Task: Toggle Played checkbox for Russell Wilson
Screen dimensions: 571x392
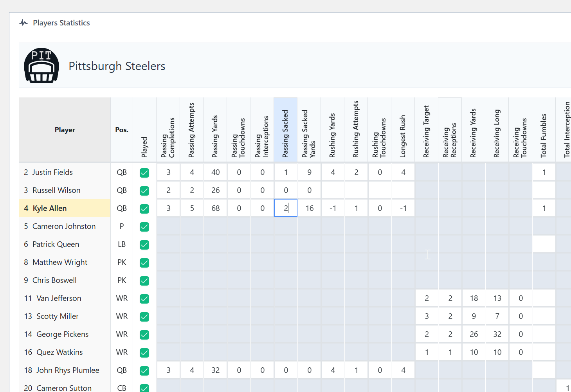Action: 144,191
